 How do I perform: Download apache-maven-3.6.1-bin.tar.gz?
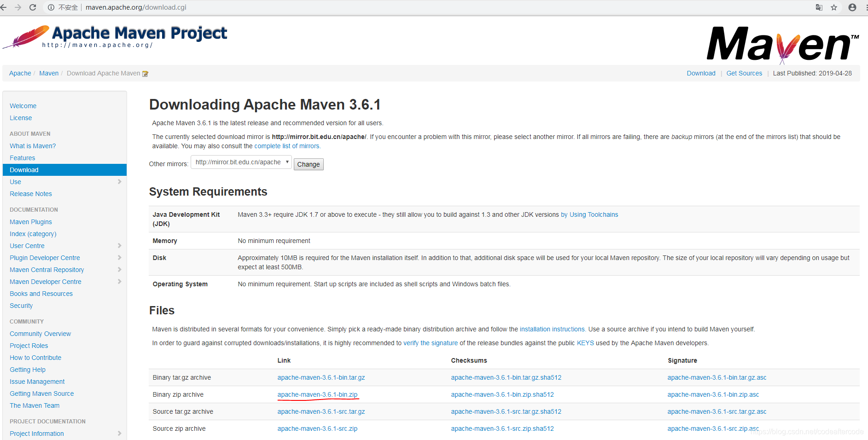click(321, 377)
